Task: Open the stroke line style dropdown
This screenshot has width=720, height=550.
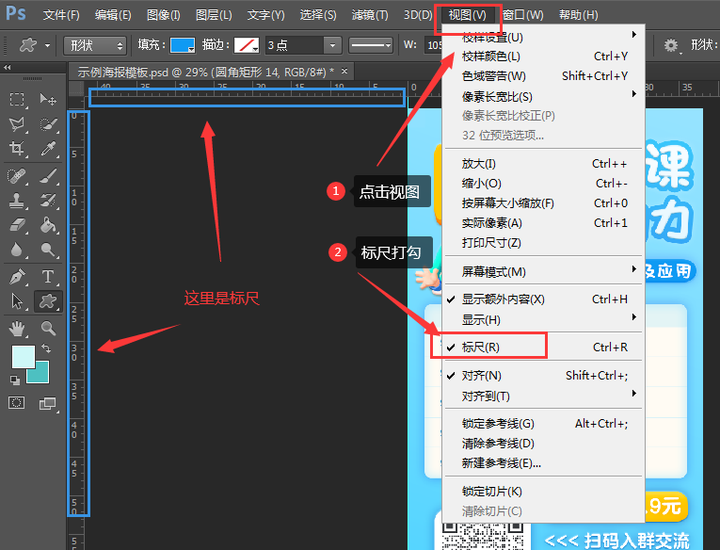Action: [371, 45]
